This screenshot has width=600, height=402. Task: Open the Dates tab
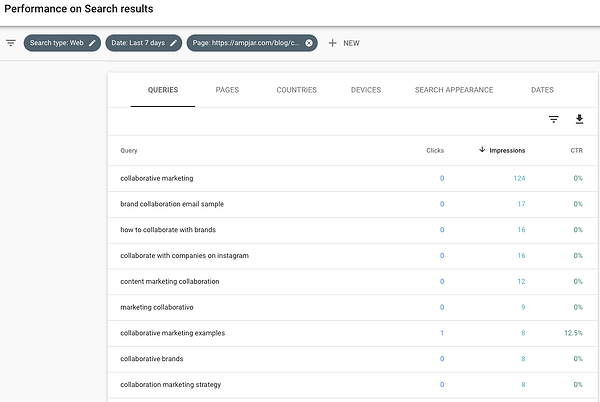point(542,90)
